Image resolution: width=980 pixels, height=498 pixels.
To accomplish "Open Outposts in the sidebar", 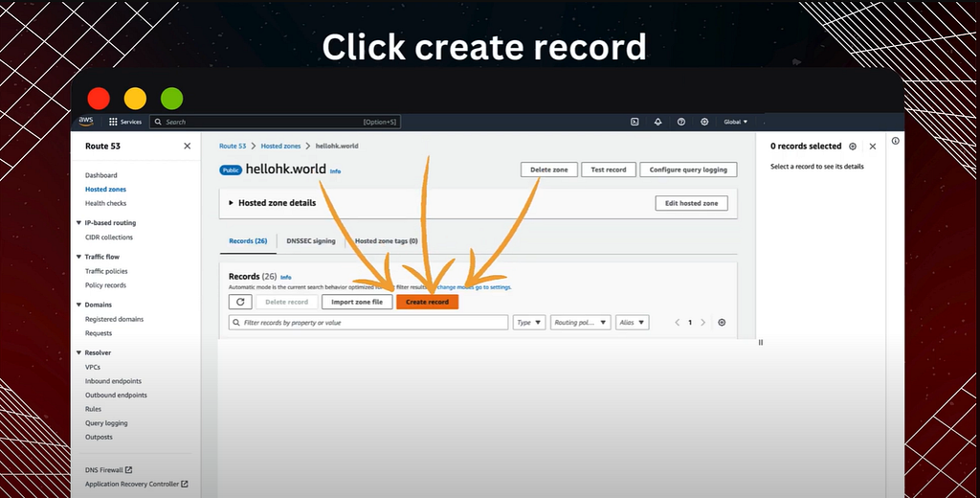I will click(99, 437).
